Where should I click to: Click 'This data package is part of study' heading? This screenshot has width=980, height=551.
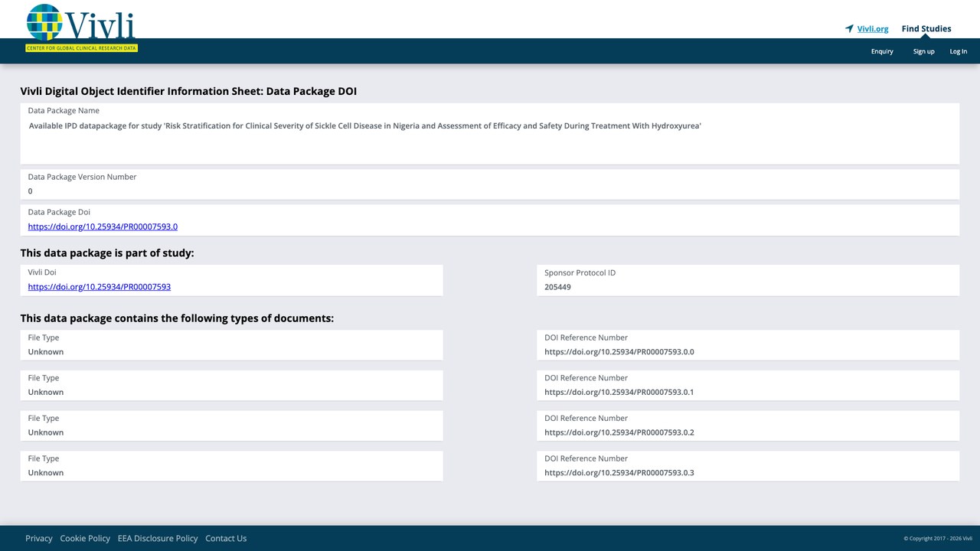click(x=107, y=253)
